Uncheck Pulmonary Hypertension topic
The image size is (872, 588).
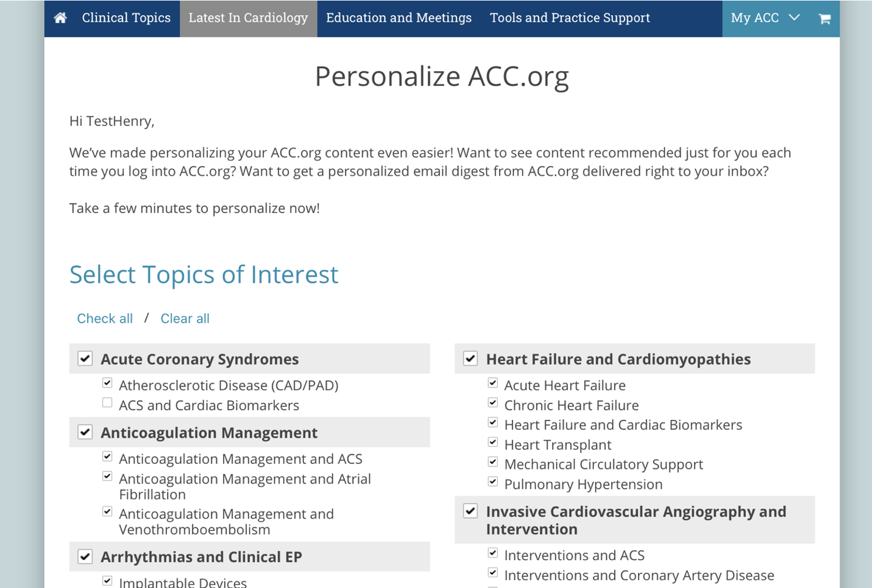click(x=493, y=482)
